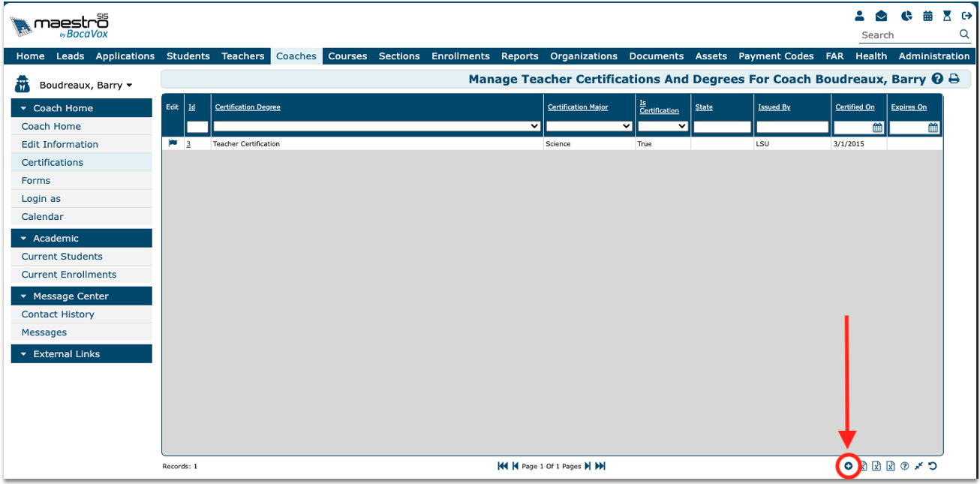Expand the Boudreaux, Barry name dropdown
980x484 pixels.
point(129,86)
